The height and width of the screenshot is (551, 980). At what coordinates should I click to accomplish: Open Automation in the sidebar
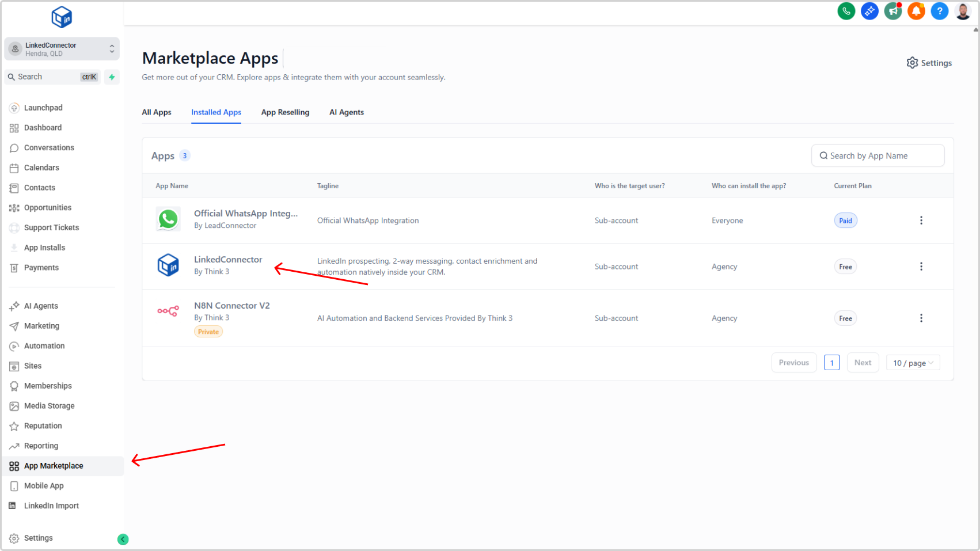coord(44,346)
